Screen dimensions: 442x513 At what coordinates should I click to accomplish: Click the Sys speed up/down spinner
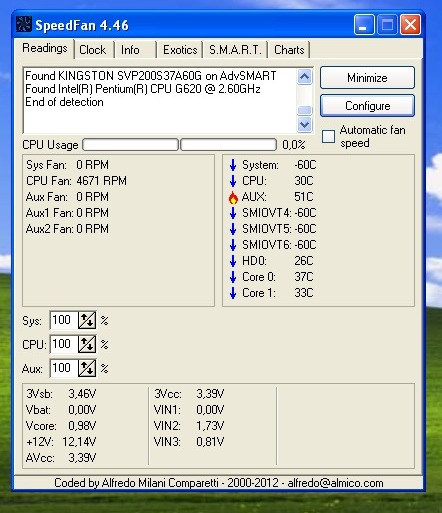point(87,320)
